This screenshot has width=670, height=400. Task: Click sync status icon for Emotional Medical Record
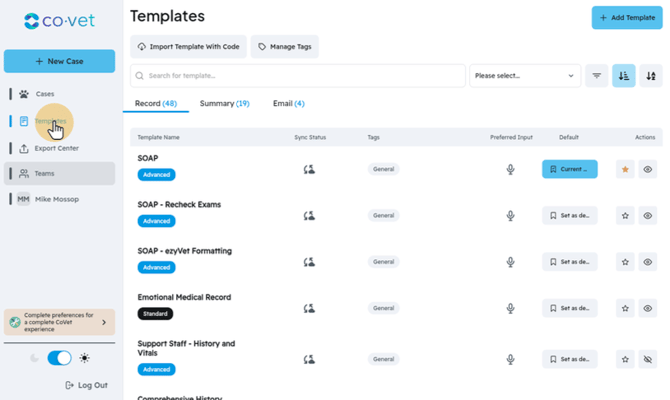pos(309,308)
